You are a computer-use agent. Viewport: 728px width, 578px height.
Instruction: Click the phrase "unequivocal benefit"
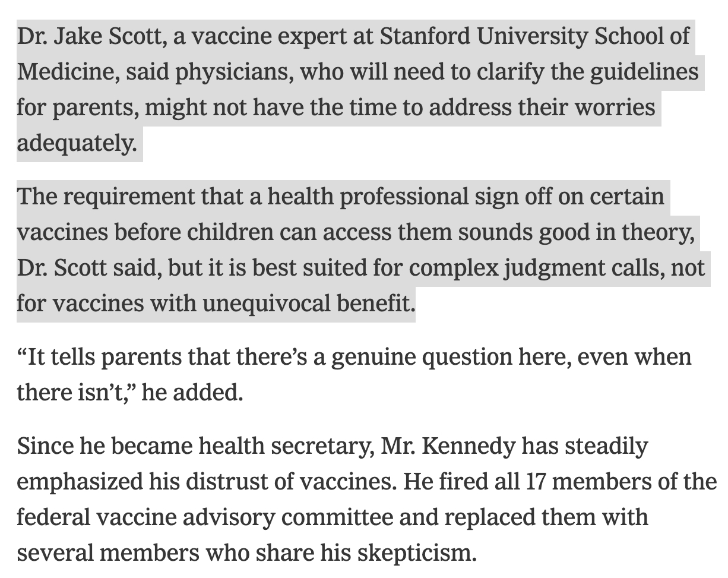point(306,303)
